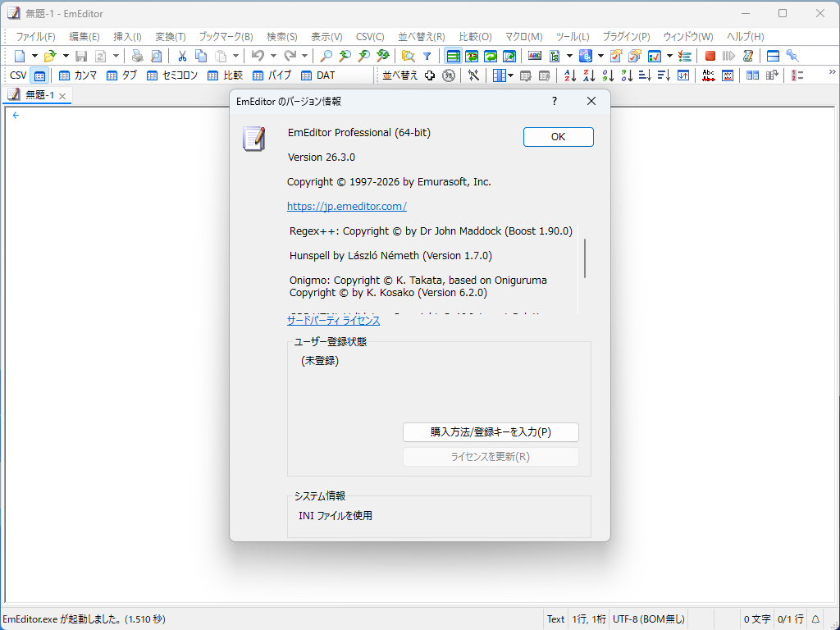840x630 pixels.
Task: Select the DAT separated mode
Action: [318, 75]
